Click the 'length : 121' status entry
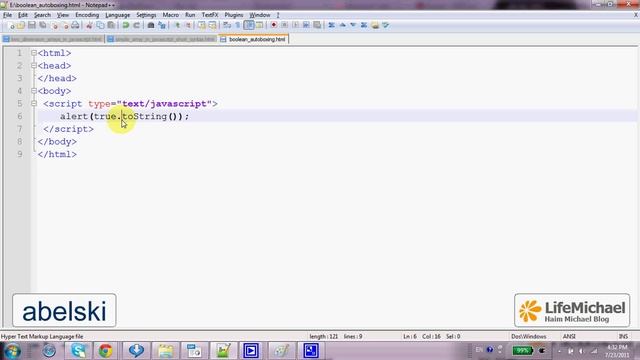The height and width of the screenshot is (360, 640). tap(324, 337)
